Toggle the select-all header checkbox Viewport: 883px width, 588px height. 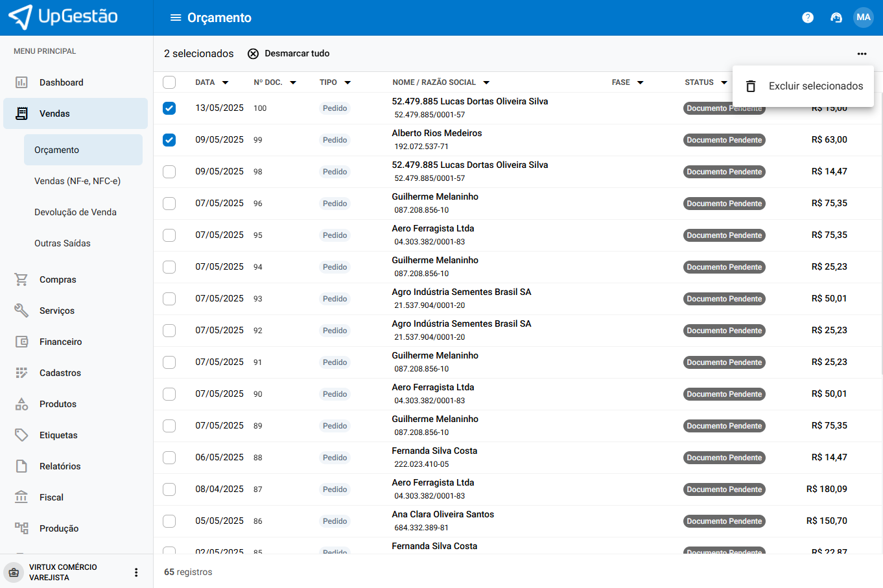169,82
